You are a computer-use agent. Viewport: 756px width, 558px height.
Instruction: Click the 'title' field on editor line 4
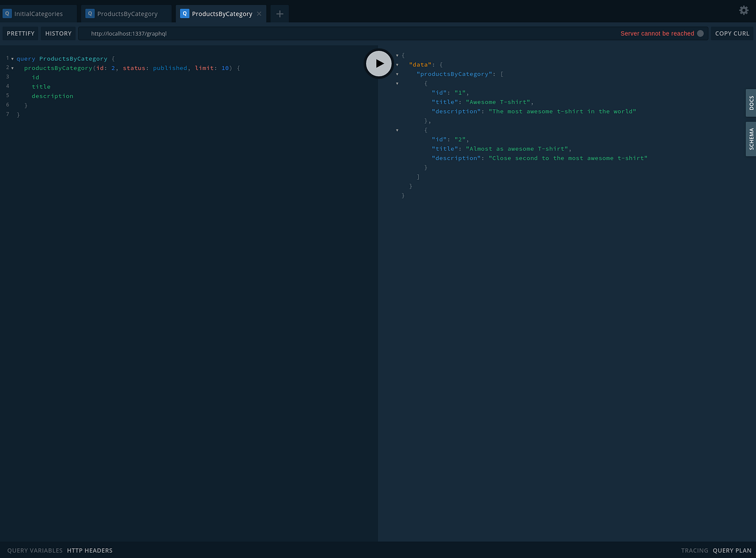coord(41,86)
